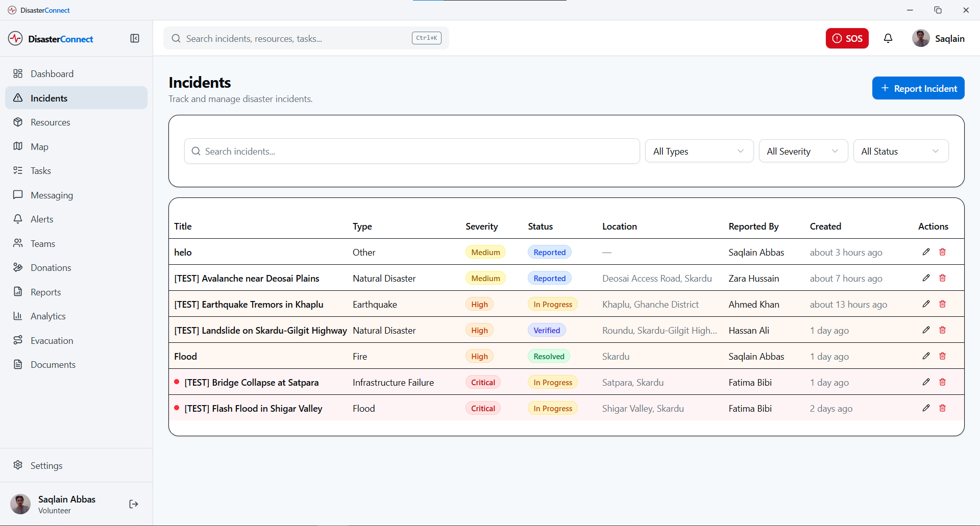Delete the Flash Flood in Shigar Valley incident

point(942,408)
